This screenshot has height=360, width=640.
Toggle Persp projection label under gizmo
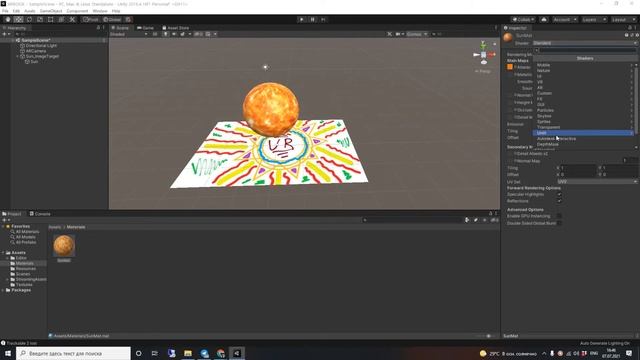tap(483, 71)
